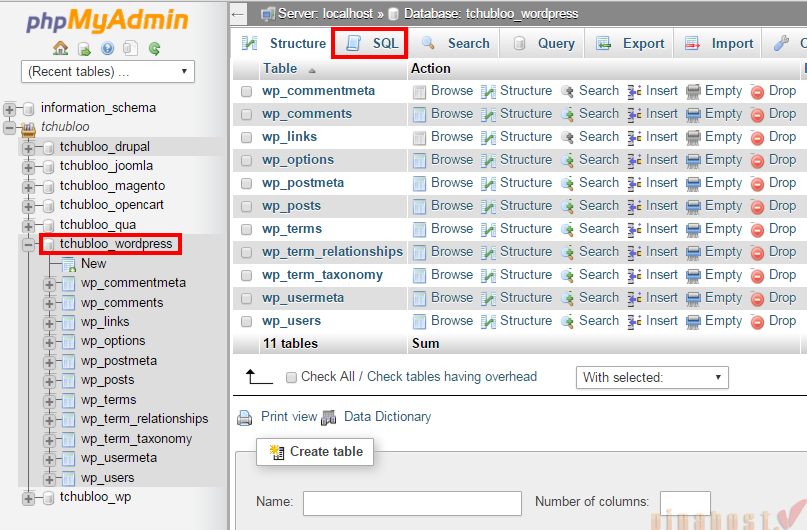This screenshot has width=807, height=530.
Task: Click the Insert icon for wp_terms row
Action: pyautogui.click(x=634, y=229)
